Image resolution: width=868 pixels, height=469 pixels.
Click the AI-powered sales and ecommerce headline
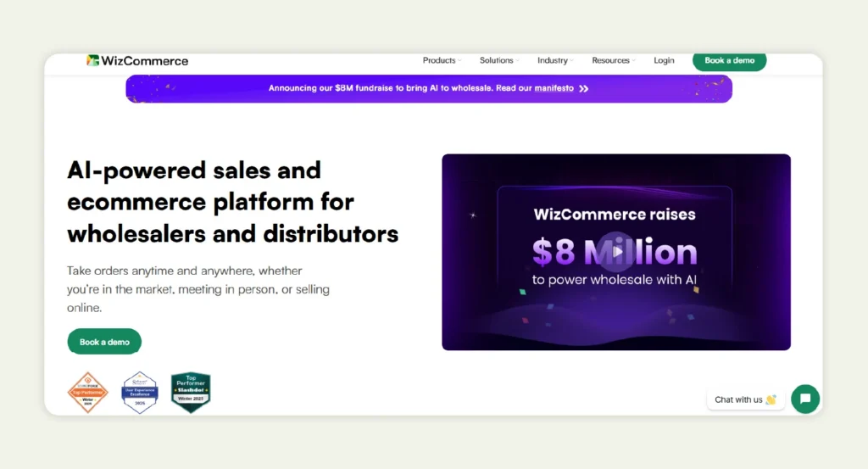232,202
